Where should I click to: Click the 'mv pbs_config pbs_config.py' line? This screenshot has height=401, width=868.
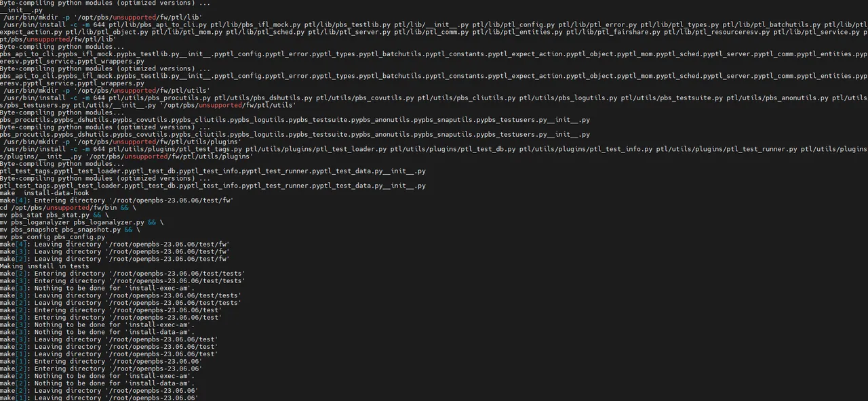click(x=53, y=237)
